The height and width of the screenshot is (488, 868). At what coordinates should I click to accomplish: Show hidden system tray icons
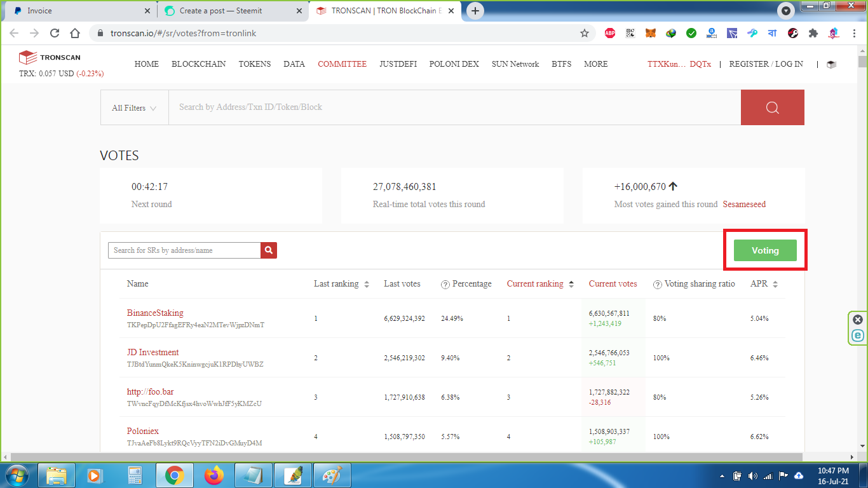722,476
